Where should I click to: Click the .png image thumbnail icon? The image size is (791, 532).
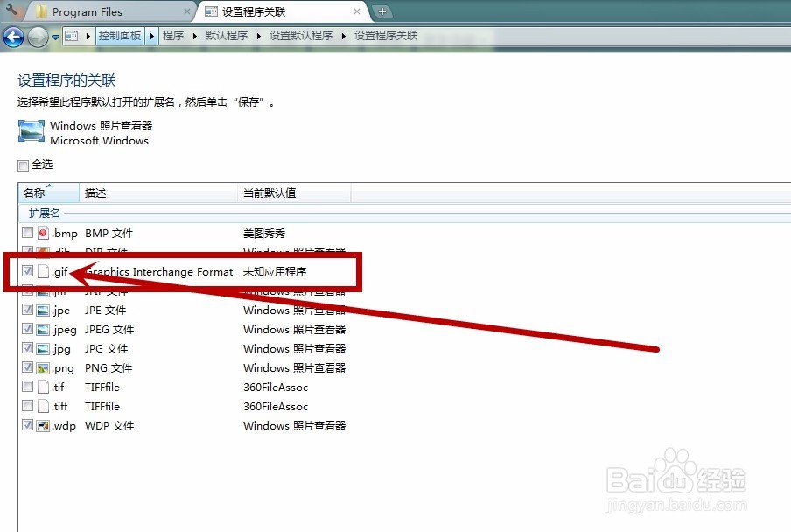[x=42, y=367]
